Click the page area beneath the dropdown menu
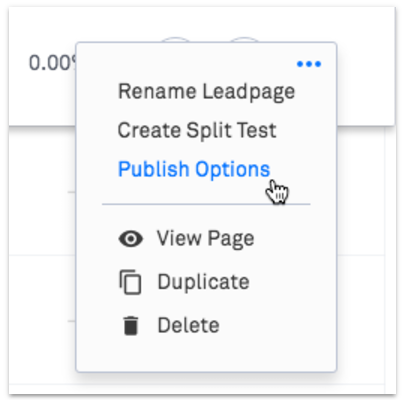The height and width of the screenshot is (400, 404). click(206, 383)
